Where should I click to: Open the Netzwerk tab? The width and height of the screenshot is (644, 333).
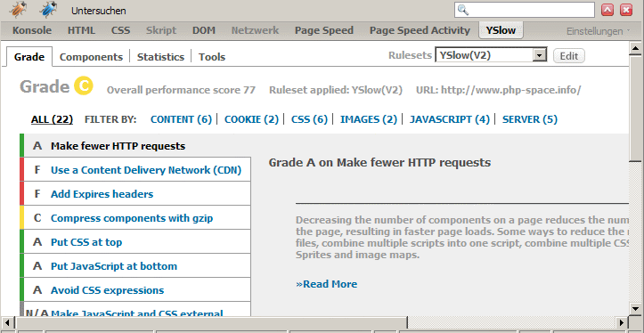(255, 30)
